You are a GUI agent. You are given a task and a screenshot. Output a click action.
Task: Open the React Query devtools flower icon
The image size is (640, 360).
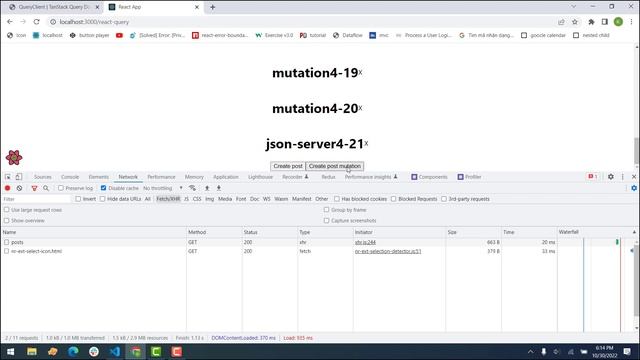[x=14, y=158]
